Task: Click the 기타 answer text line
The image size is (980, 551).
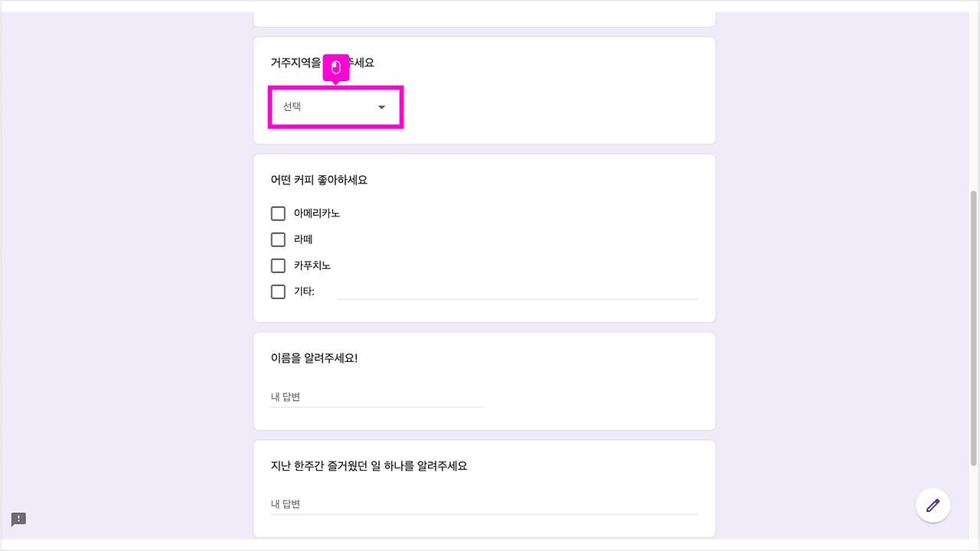Action: pyautogui.click(x=517, y=295)
